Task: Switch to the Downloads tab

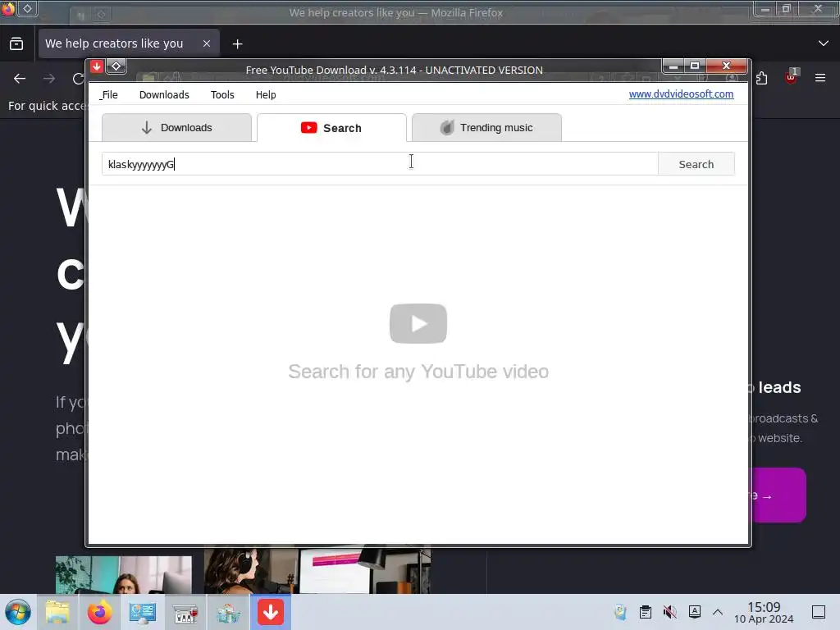Action: click(x=177, y=127)
